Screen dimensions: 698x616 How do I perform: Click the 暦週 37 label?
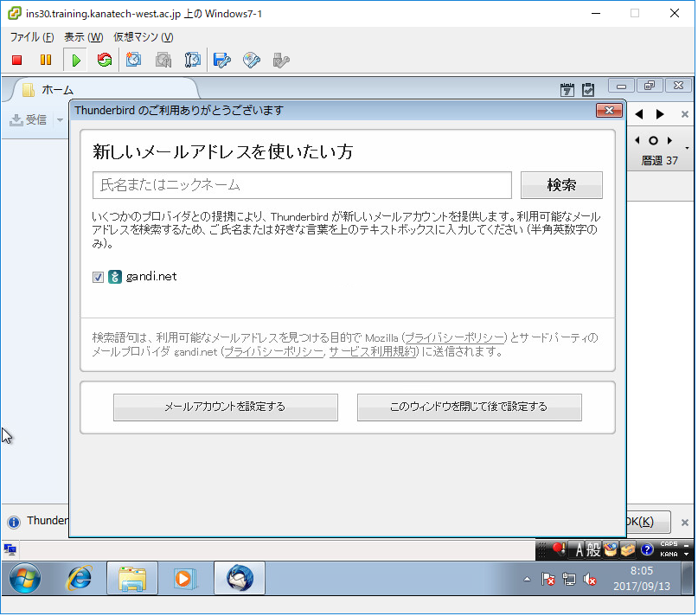tap(659, 161)
